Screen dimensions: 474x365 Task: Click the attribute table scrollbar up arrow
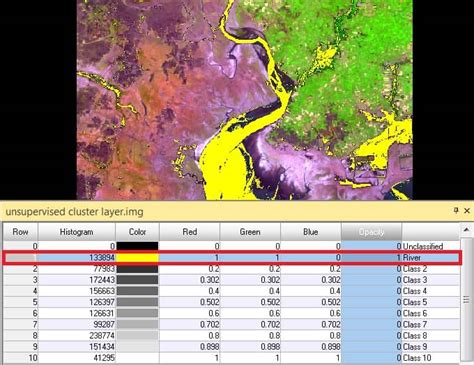tap(466, 230)
